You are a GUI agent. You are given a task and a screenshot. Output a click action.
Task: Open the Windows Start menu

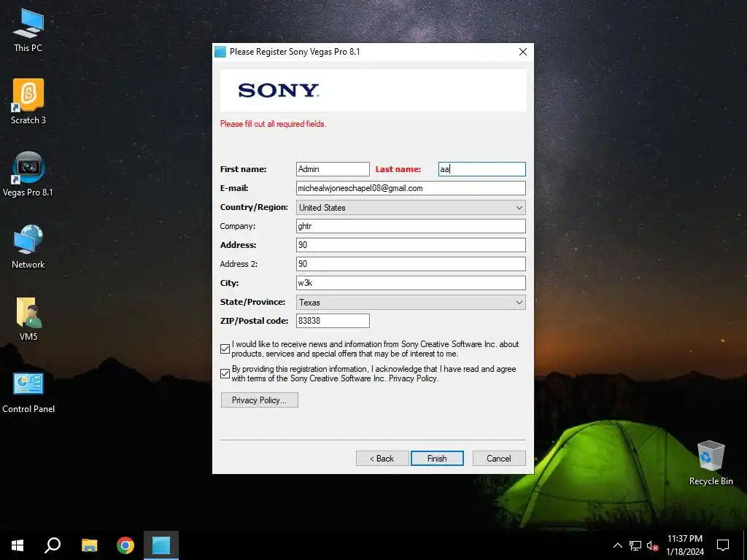18,545
